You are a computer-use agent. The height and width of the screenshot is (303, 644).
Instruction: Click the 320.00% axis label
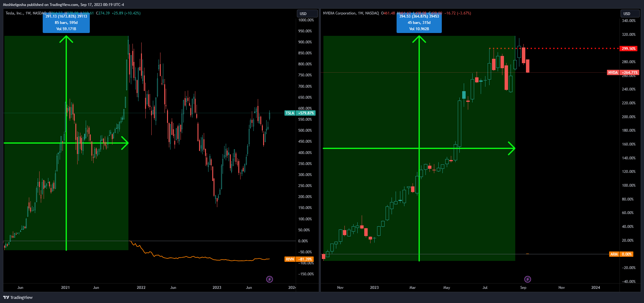(x=629, y=35)
